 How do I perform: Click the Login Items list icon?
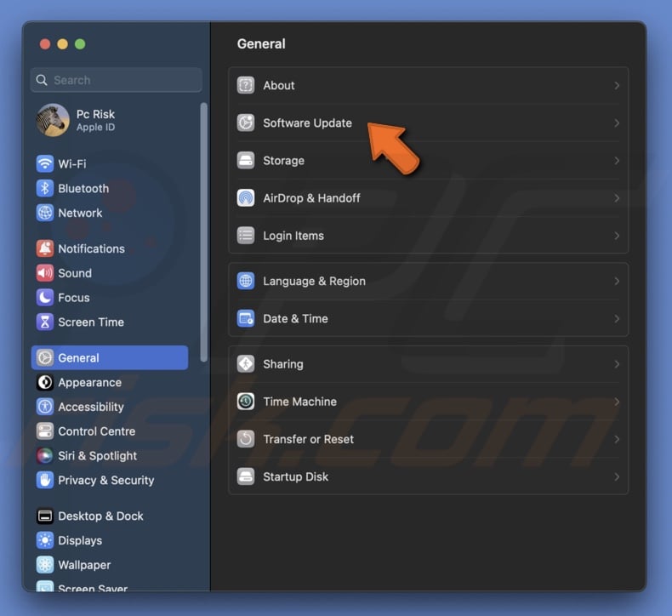(x=246, y=236)
